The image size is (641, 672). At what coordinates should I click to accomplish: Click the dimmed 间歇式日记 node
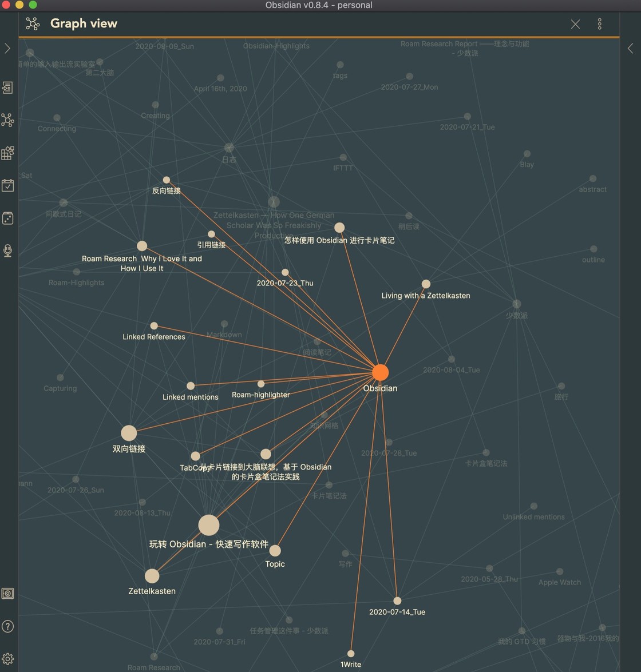click(64, 202)
